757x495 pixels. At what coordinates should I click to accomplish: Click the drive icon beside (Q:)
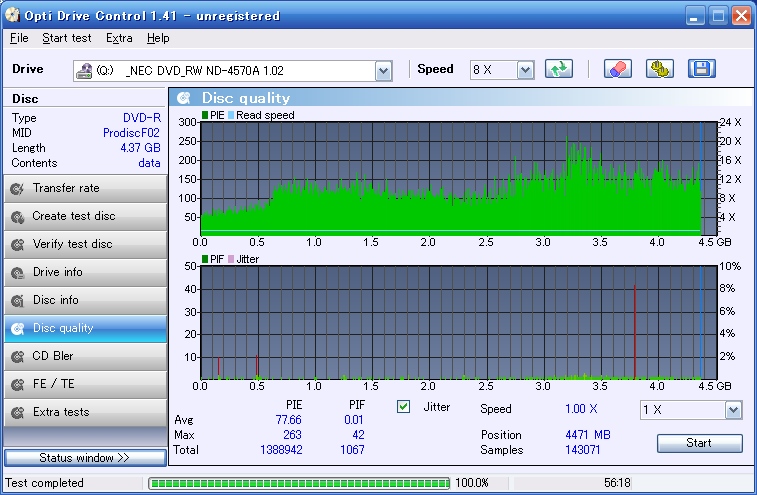pyautogui.click(x=84, y=71)
